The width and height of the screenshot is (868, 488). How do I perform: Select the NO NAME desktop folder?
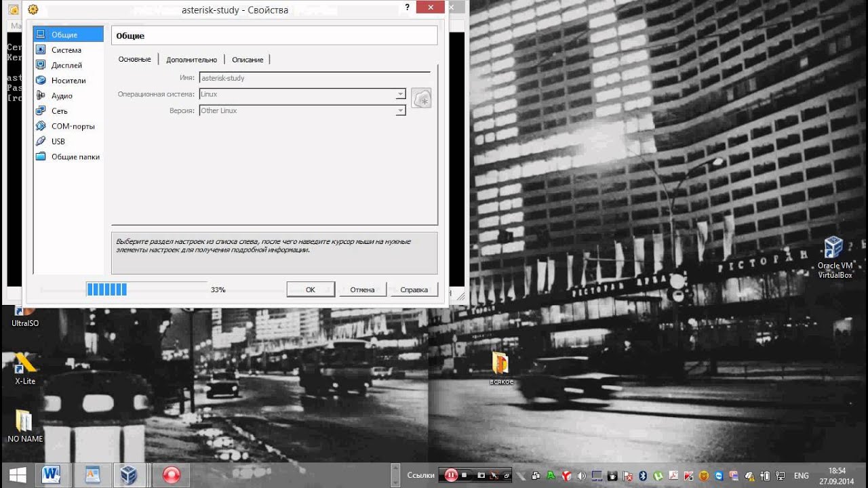25,426
